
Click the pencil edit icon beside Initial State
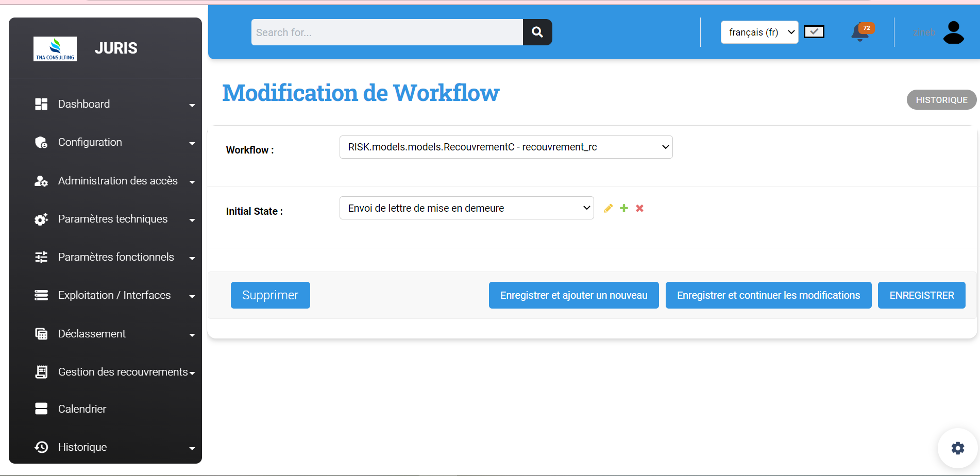tap(608, 208)
